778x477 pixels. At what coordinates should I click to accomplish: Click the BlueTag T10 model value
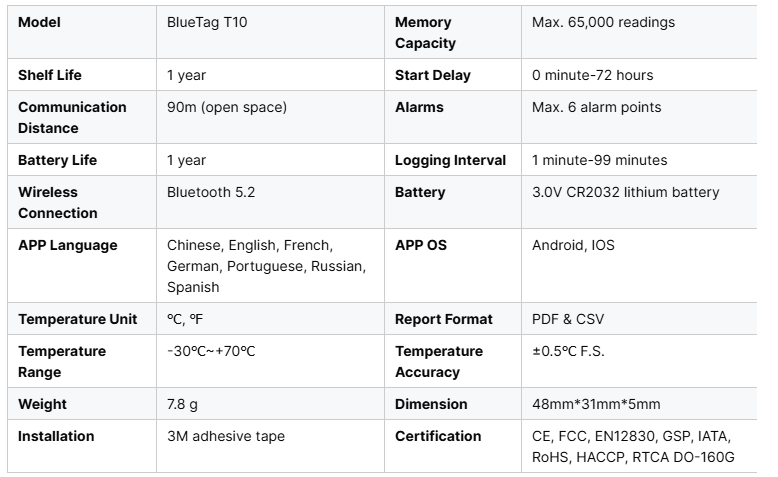pos(207,22)
